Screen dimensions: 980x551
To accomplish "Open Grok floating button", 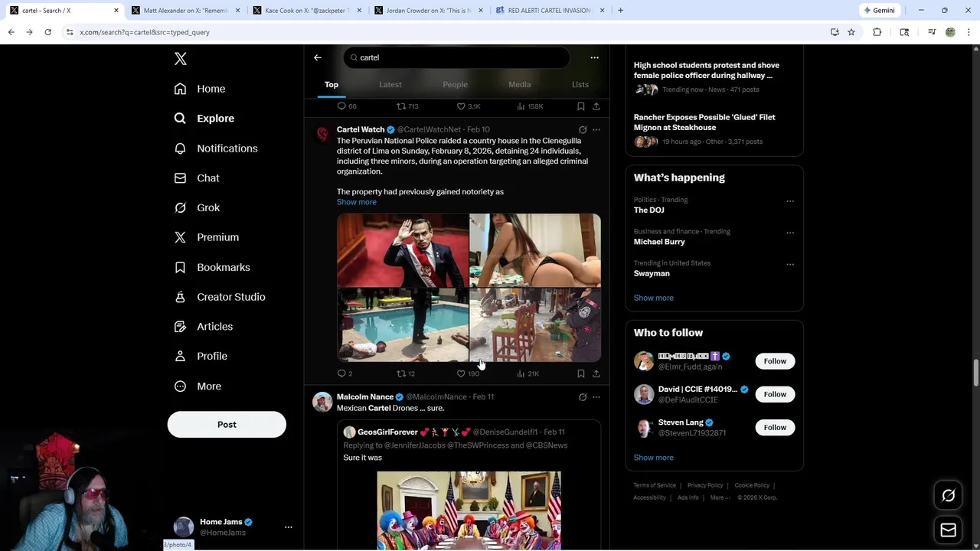I will pos(949,496).
